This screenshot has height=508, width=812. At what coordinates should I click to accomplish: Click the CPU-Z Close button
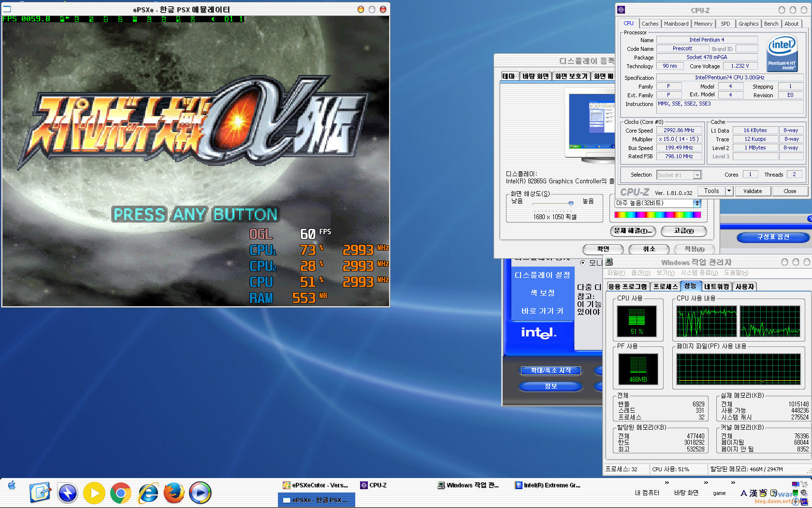pyautogui.click(x=790, y=191)
